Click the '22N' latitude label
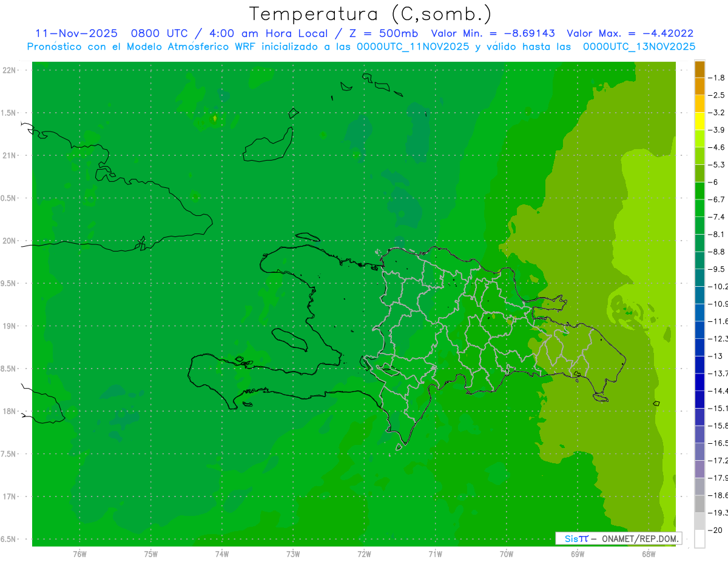 10,70
